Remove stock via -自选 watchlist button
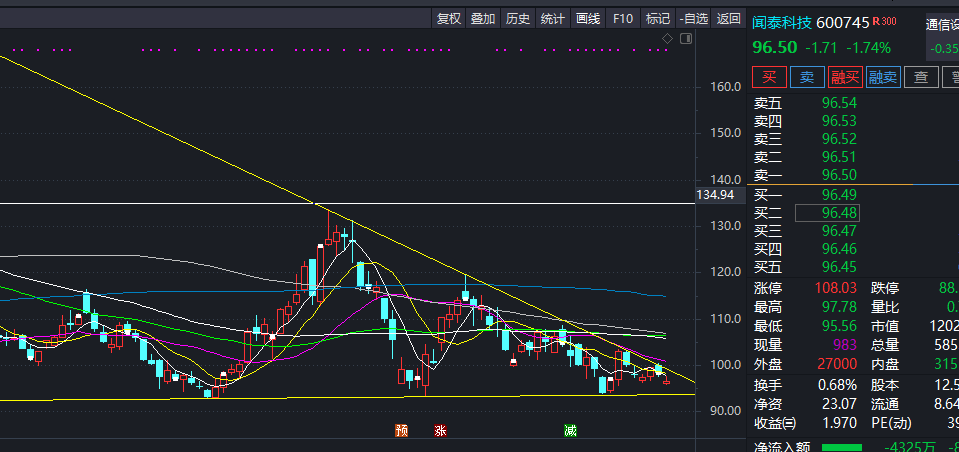Viewport: 959px width, 452px height. [x=694, y=19]
